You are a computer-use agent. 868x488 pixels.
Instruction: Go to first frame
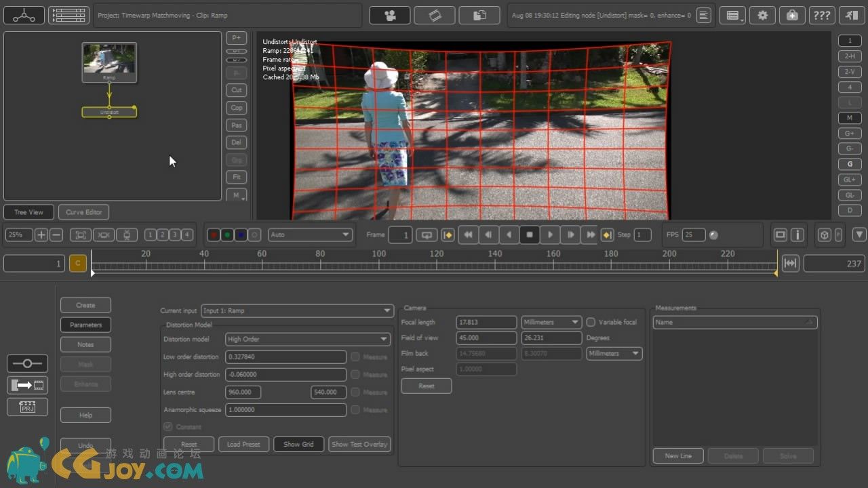tap(468, 235)
